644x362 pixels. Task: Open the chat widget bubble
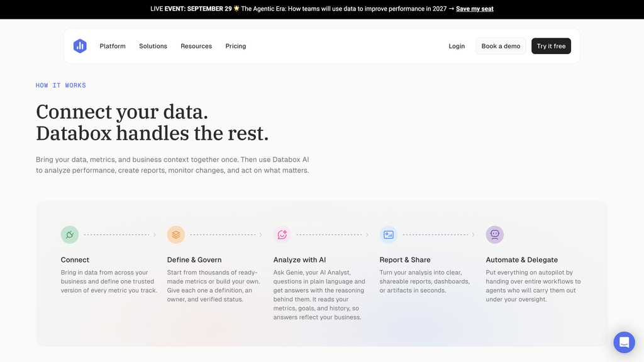point(625,342)
